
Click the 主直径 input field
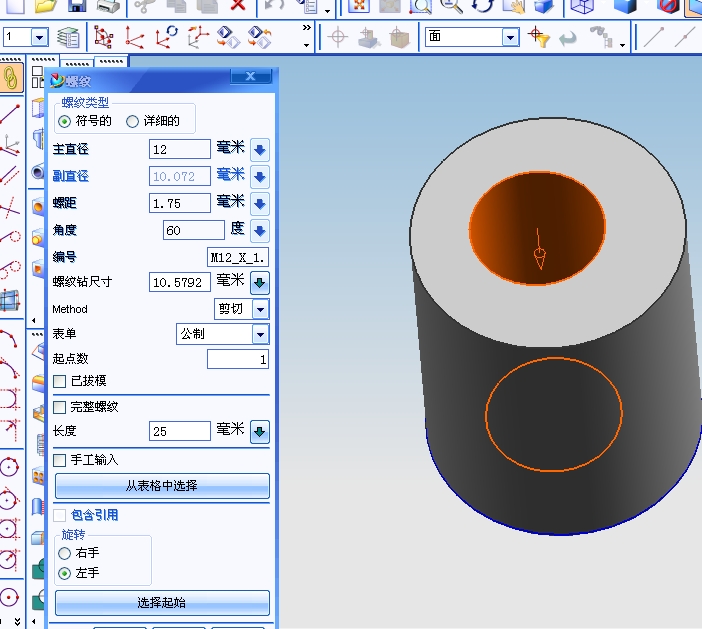click(180, 149)
